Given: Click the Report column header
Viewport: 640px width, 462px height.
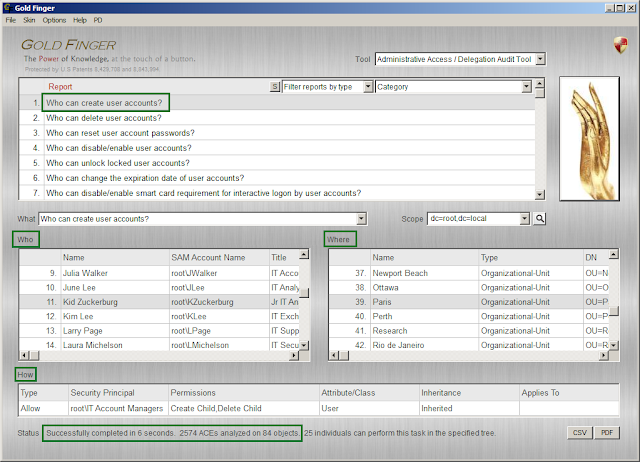Looking at the screenshot, I should [60, 87].
